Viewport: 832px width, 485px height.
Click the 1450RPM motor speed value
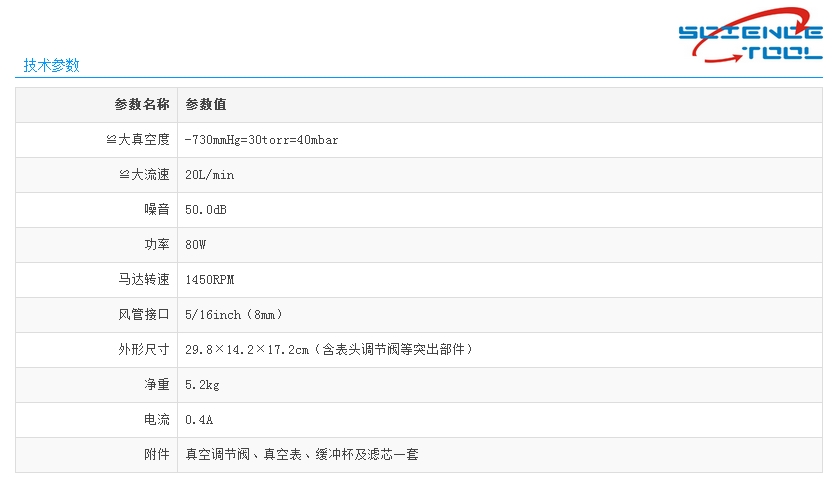click(x=210, y=280)
